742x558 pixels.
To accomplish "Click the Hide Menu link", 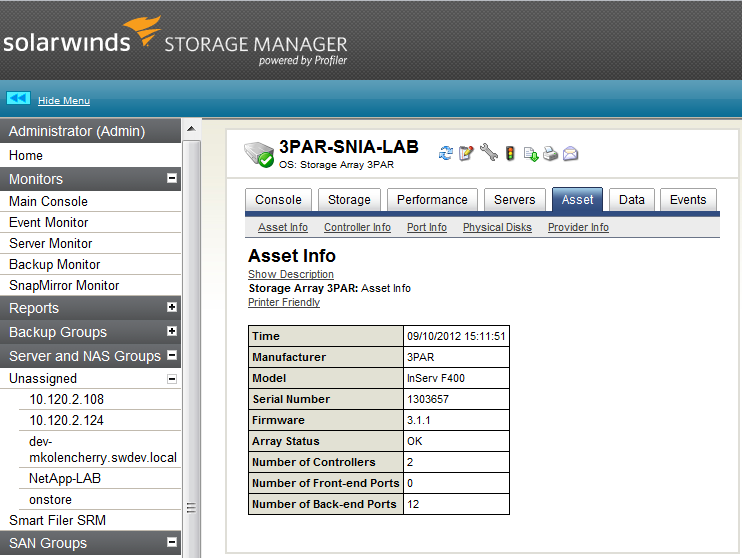I will click(x=64, y=100).
